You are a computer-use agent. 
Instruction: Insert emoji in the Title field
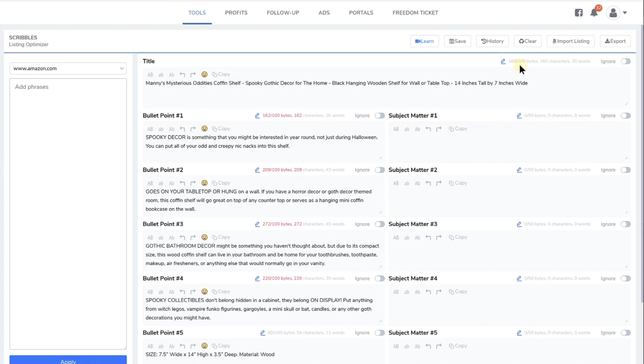click(x=204, y=74)
